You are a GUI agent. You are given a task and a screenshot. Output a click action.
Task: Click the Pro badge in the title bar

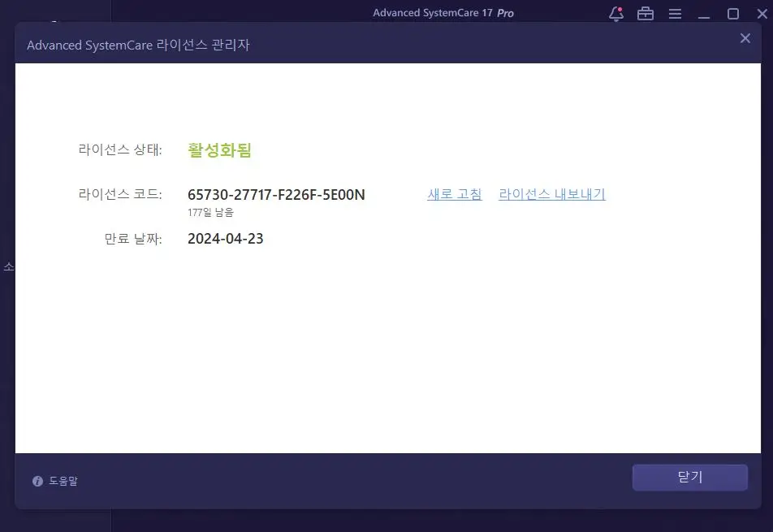tap(503, 12)
